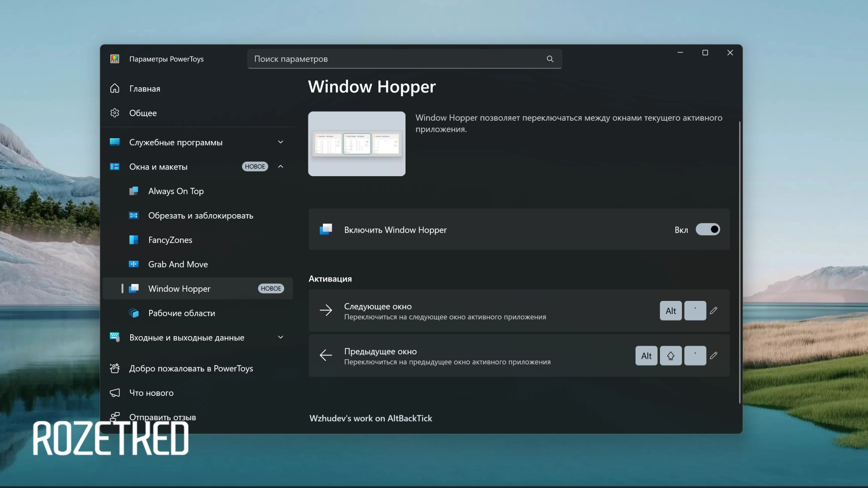Click the Window Hopper page title
The width and height of the screenshot is (868, 488).
point(372,86)
